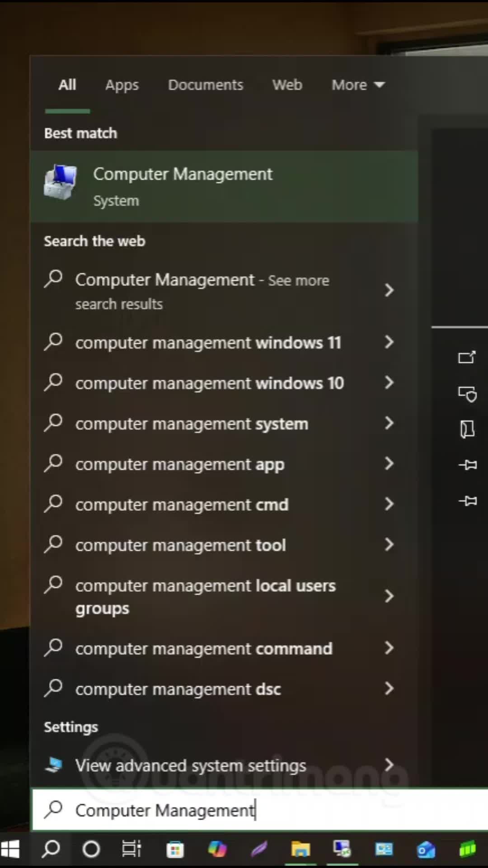Image resolution: width=488 pixels, height=868 pixels.
Task: Click the Open icon in the preview pane
Action: [467, 357]
